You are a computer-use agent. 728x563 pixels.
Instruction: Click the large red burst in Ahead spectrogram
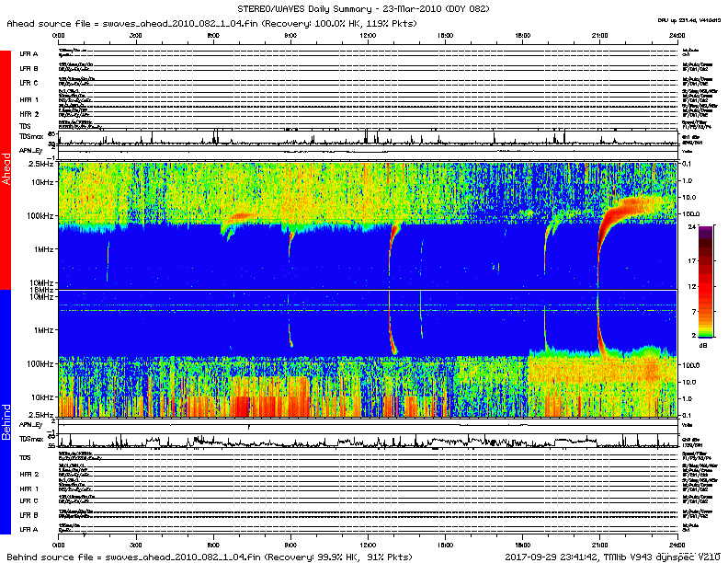[x=625, y=211]
